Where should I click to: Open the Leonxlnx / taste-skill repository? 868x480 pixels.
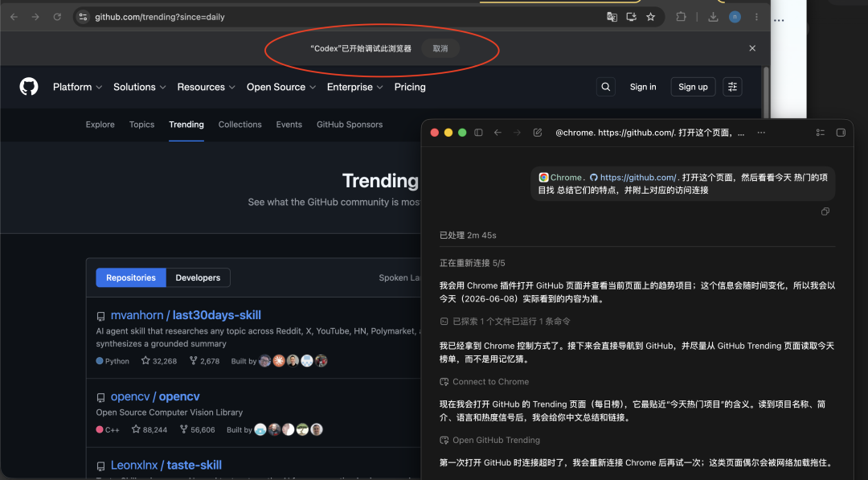pos(166,465)
